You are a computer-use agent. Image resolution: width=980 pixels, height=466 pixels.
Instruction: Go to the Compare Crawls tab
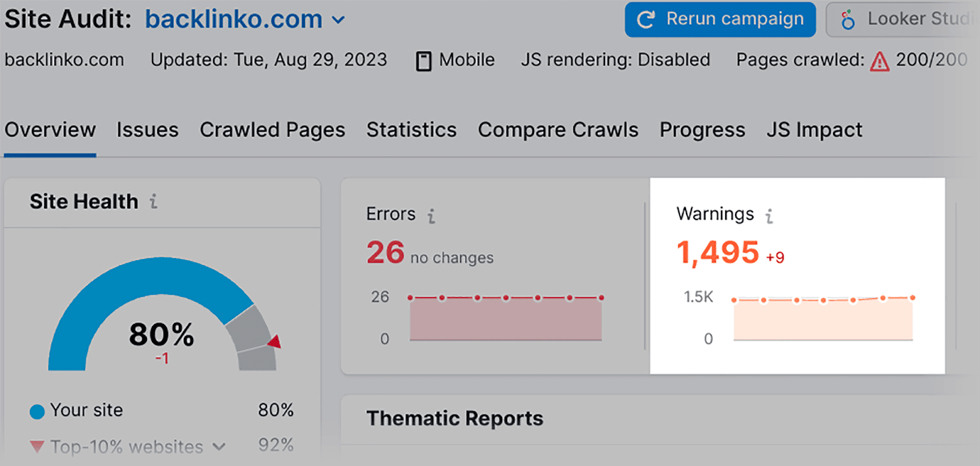558,130
